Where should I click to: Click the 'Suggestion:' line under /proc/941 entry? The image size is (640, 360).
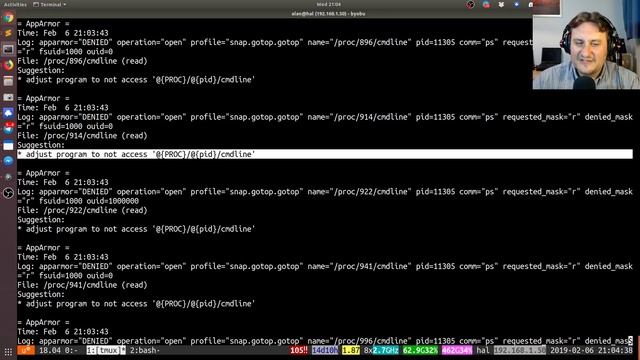(41, 295)
